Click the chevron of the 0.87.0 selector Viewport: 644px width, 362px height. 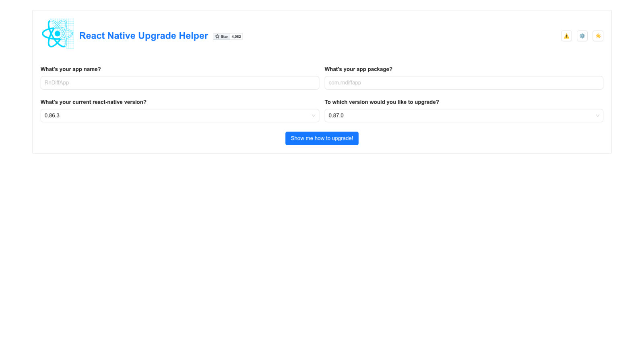pos(597,116)
